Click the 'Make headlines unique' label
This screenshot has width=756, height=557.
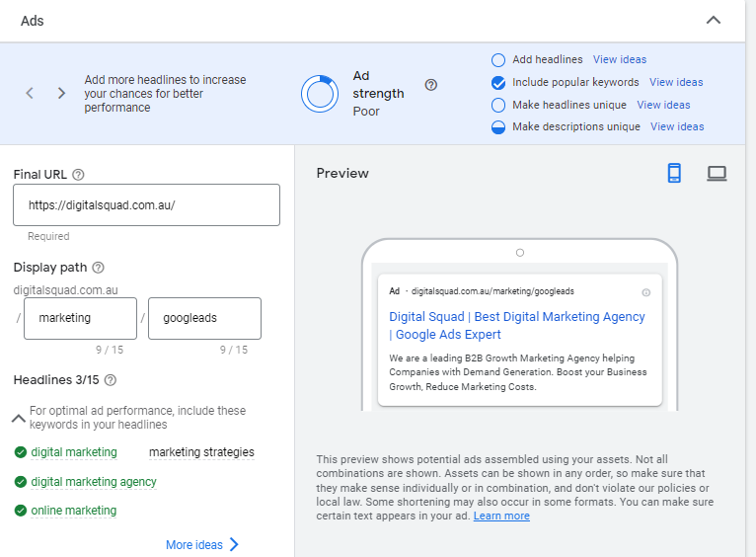pos(569,105)
